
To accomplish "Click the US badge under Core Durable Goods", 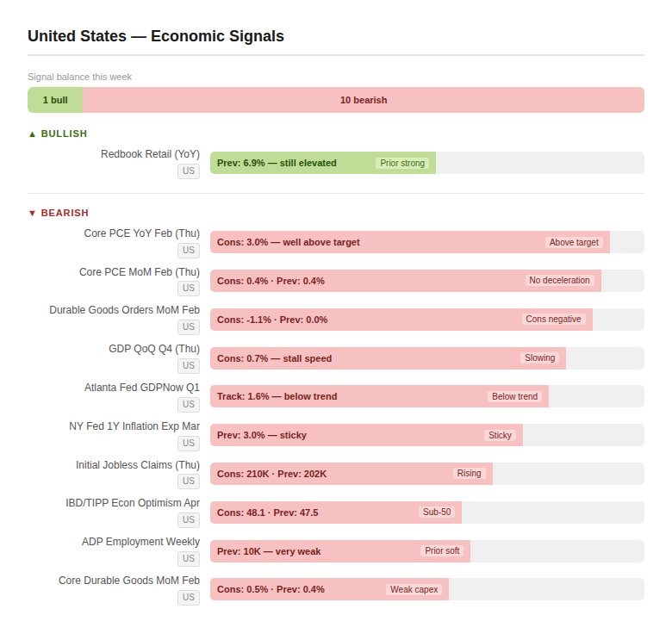I will pos(189,597).
